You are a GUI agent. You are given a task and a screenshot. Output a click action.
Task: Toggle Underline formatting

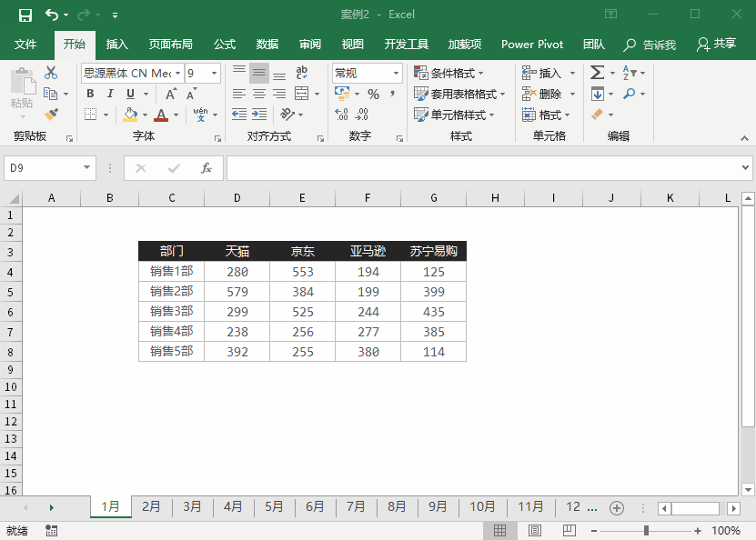pos(130,94)
